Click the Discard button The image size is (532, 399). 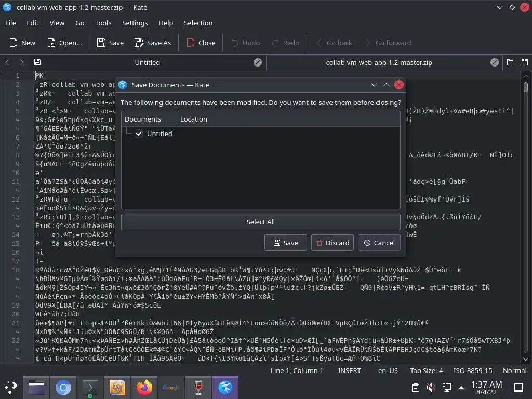click(x=332, y=243)
